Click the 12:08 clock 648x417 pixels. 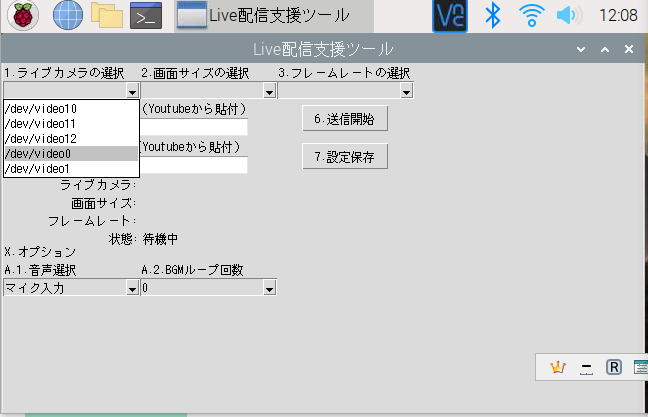point(618,16)
